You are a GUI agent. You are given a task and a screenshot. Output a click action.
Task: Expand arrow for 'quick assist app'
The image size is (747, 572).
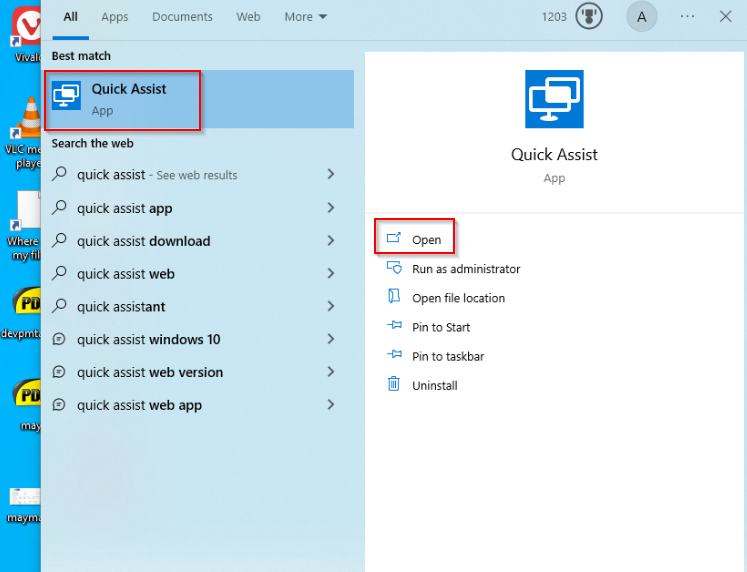[331, 208]
